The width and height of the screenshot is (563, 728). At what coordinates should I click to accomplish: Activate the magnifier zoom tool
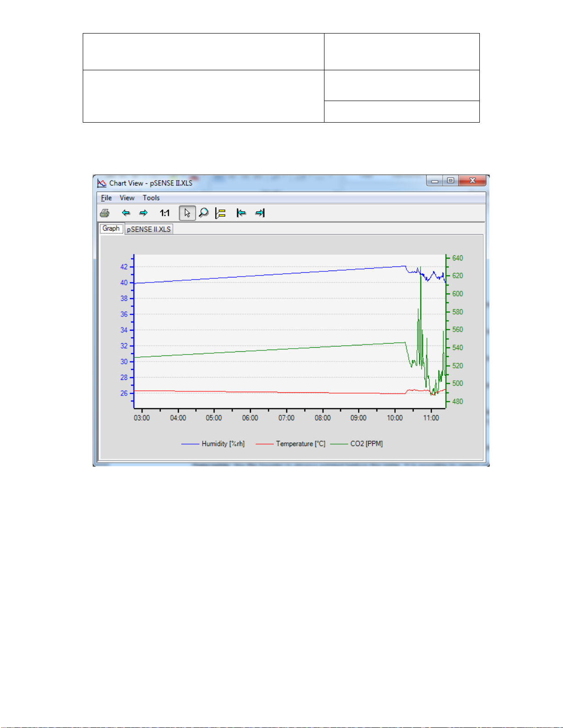click(204, 213)
